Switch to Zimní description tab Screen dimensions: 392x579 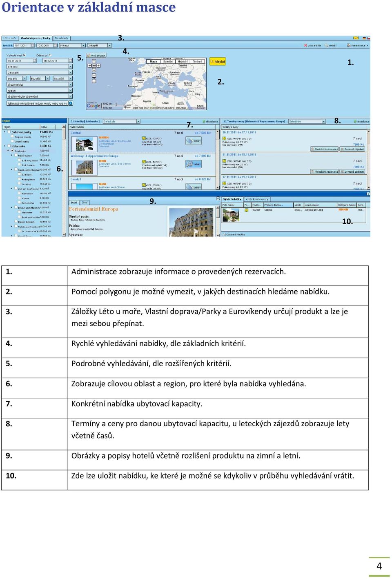click(85, 203)
